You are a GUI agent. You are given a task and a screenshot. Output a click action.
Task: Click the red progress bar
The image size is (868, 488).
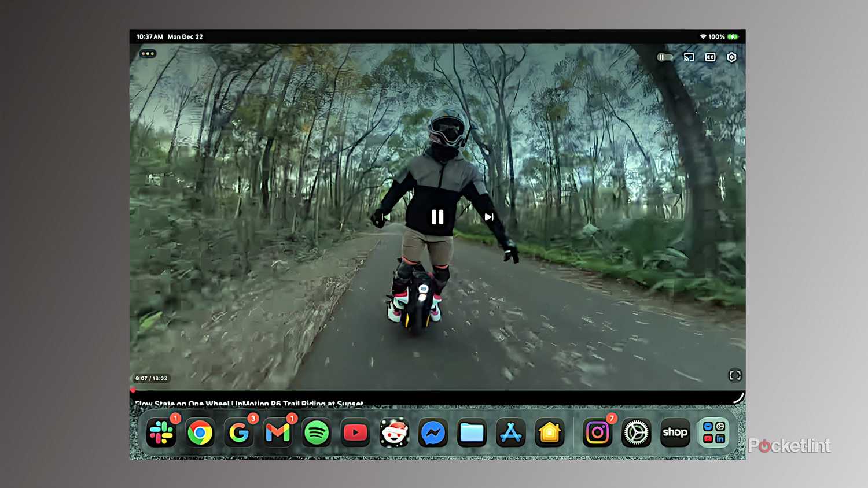tap(134, 390)
